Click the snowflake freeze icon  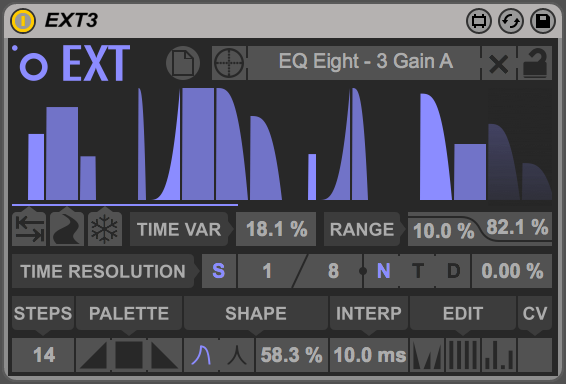105,228
